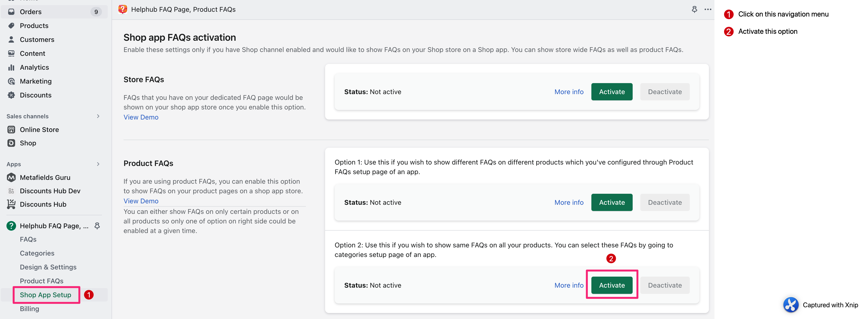Click the pin icon beside Helphub FAQ Page

(97, 226)
